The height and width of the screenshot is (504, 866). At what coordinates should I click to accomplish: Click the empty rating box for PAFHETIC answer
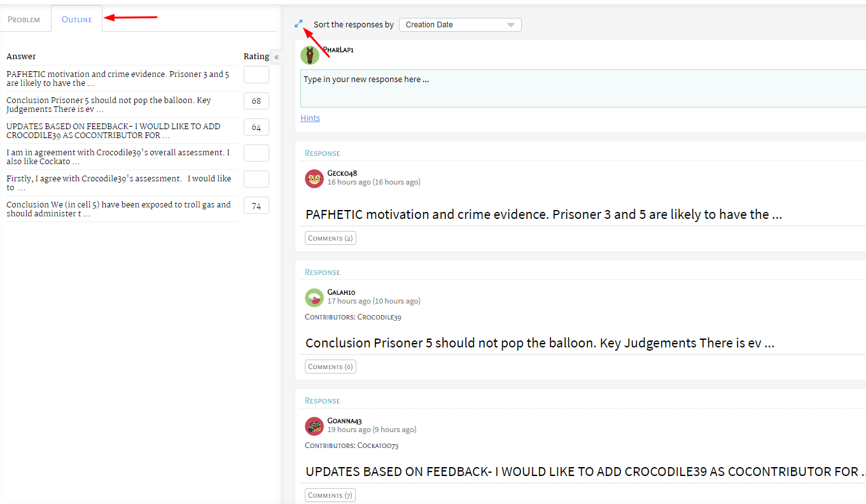click(256, 75)
